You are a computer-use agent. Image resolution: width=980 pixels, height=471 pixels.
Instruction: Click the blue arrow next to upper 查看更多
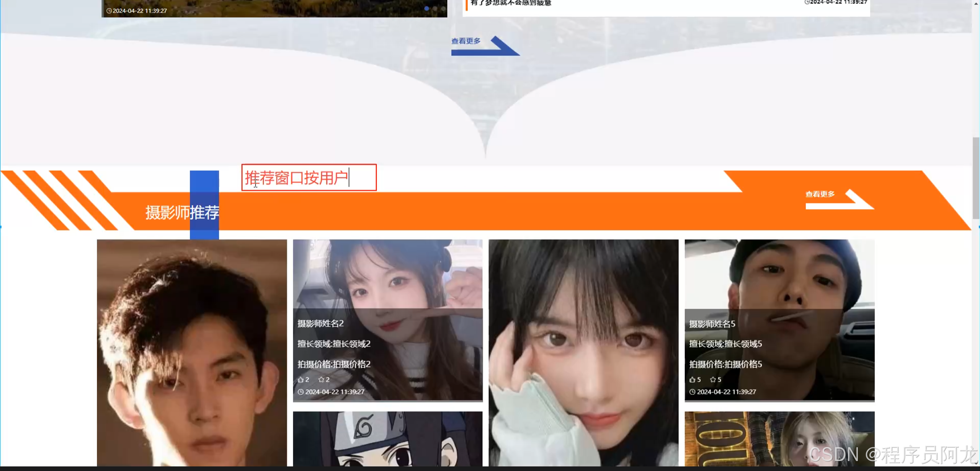coord(503,47)
